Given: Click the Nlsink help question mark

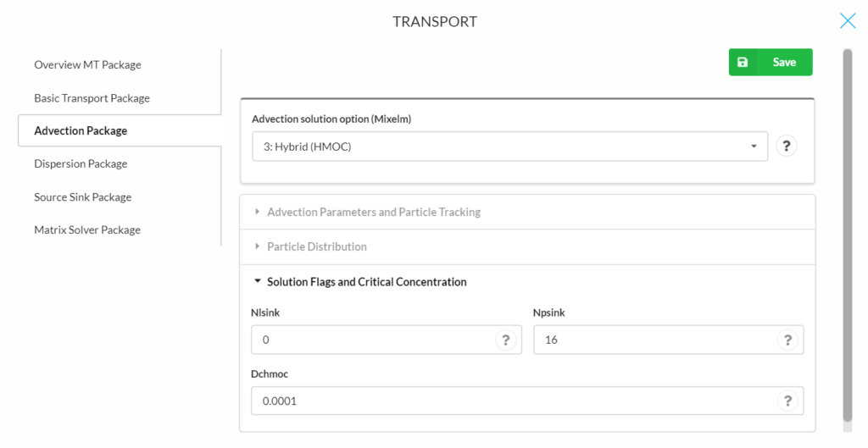Looking at the screenshot, I should (505, 340).
